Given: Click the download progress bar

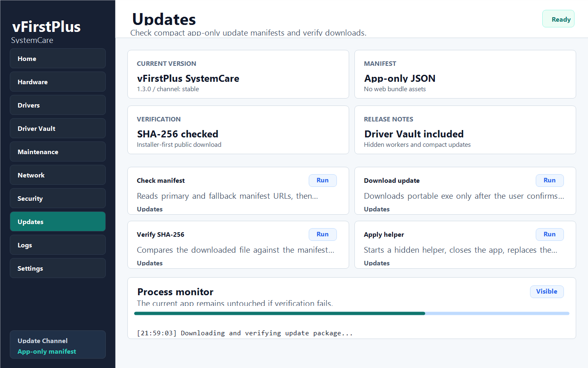Looking at the screenshot, I should pyautogui.click(x=352, y=314).
